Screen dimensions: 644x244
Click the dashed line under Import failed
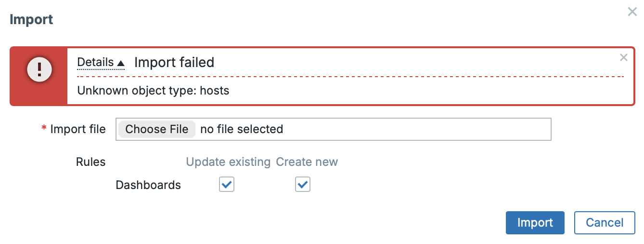point(350,77)
